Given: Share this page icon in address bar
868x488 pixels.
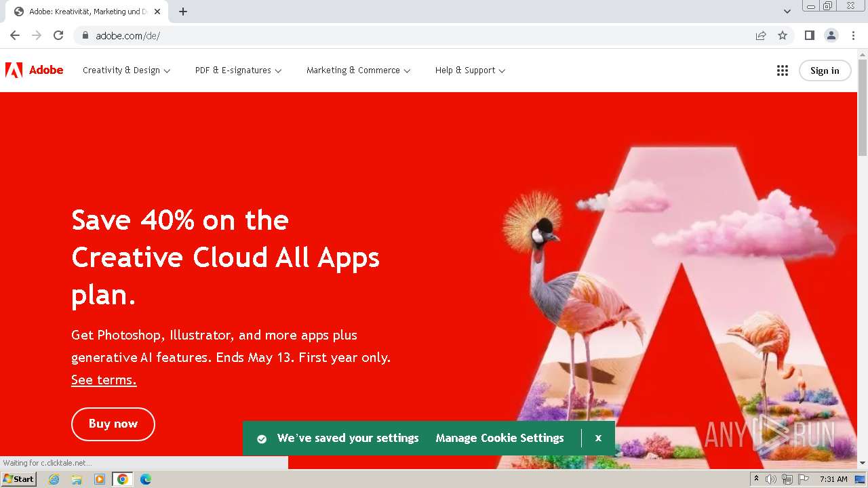Looking at the screenshot, I should tap(761, 35).
